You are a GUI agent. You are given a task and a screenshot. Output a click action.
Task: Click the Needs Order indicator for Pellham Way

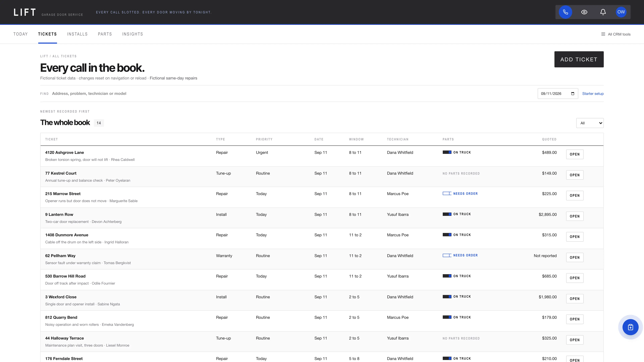tap(460, 255)
